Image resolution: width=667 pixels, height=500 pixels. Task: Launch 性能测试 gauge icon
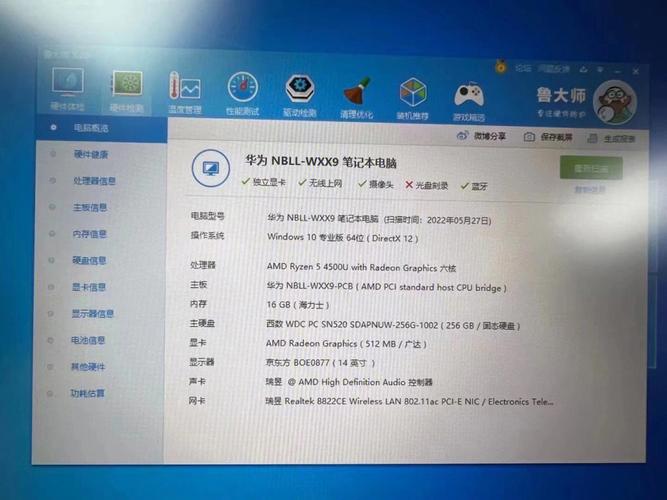[x=242, y=87]
